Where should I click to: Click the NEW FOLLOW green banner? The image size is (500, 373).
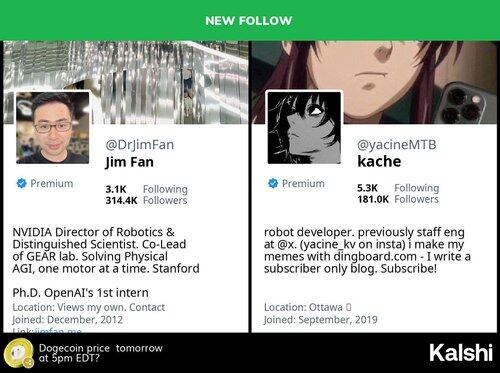point(250,20)
